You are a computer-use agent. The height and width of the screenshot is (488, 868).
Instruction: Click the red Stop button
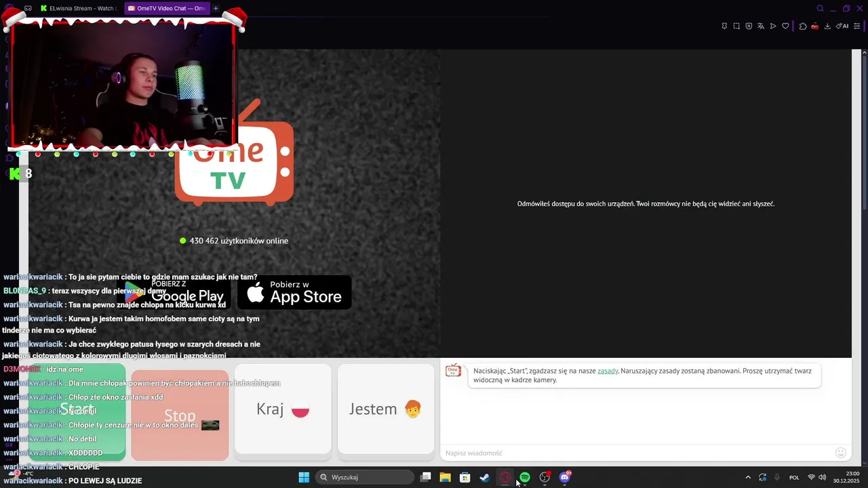pos(180,415)
